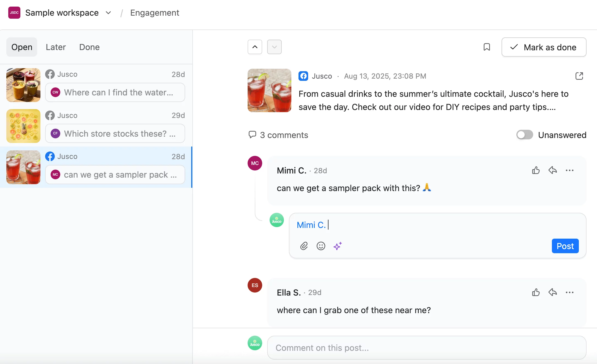Like Ella S.'s comment with thumbs up
The image size is (597, 364).
point(536,292)
